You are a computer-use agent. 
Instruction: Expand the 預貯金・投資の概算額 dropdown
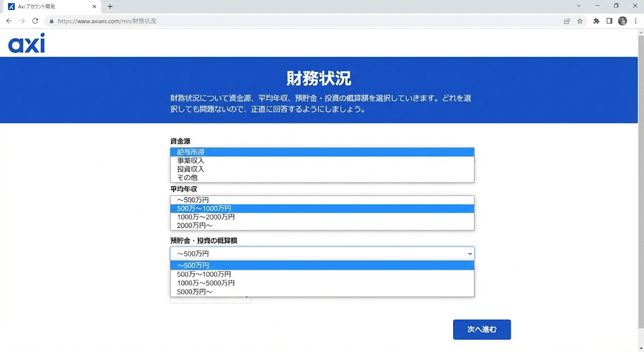pos(322,253)
